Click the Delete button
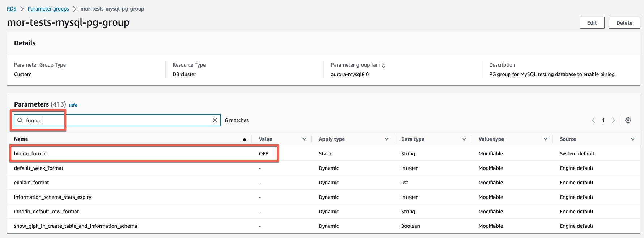The image size is (644, 238). pos(624,23)
